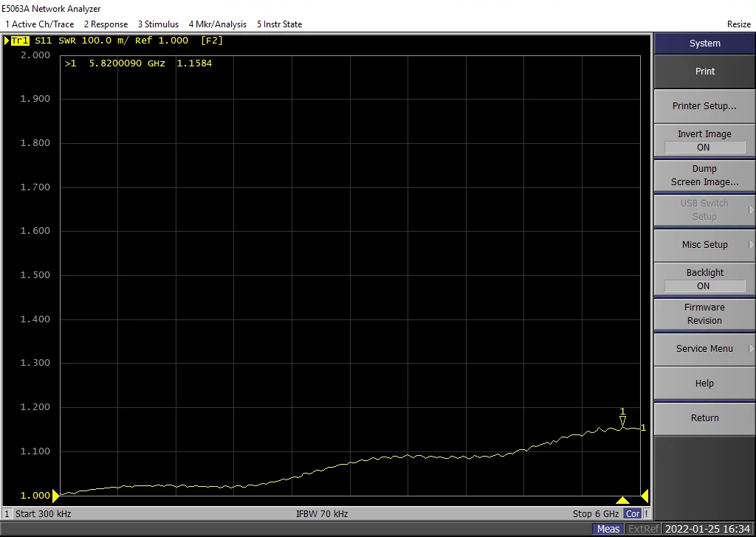
Task: Click the yellow marker triangle on the stimulus axis
Action: click(x=622, y=500)
